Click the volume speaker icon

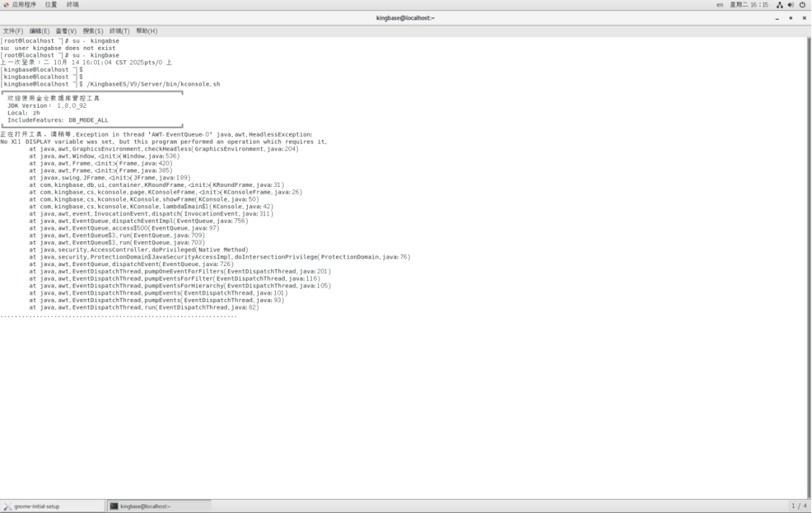pos(791,4)
